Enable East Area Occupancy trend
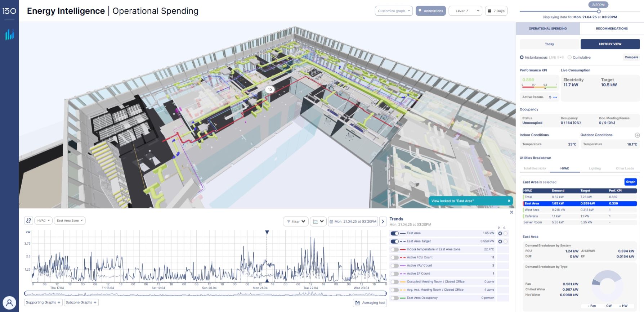 394,298
